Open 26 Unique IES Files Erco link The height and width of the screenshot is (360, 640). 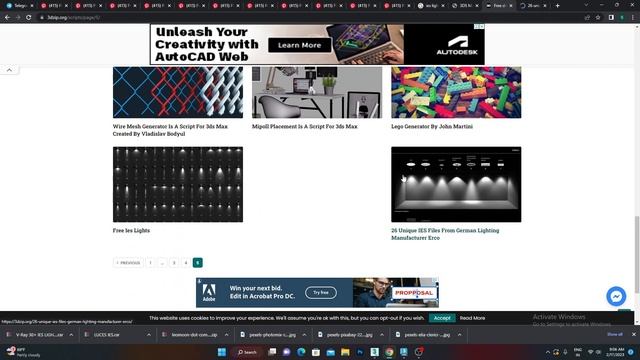445,234
